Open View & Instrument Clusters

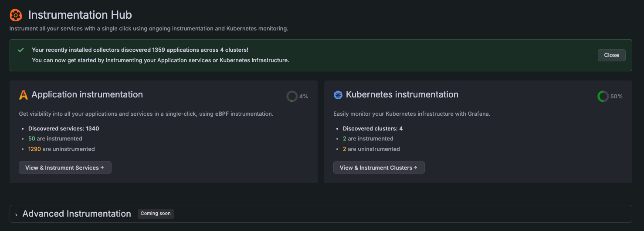coord(379,167)
